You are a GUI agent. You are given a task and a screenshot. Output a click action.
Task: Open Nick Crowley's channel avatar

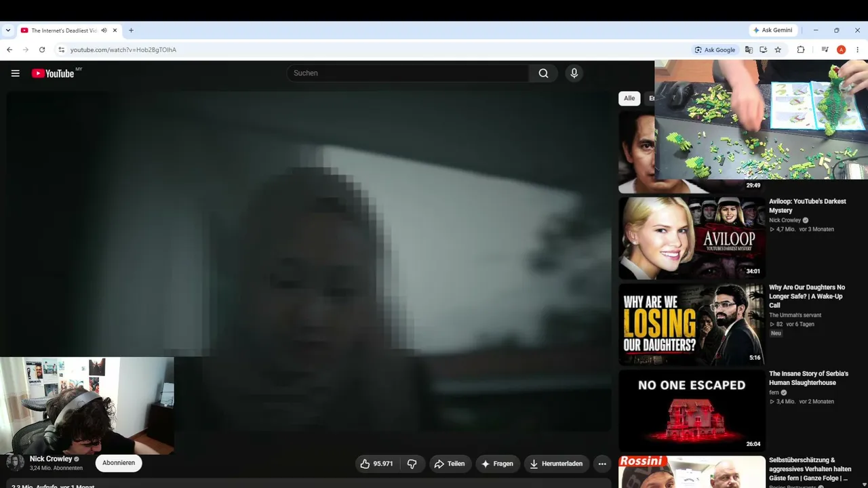pos(15,463)
